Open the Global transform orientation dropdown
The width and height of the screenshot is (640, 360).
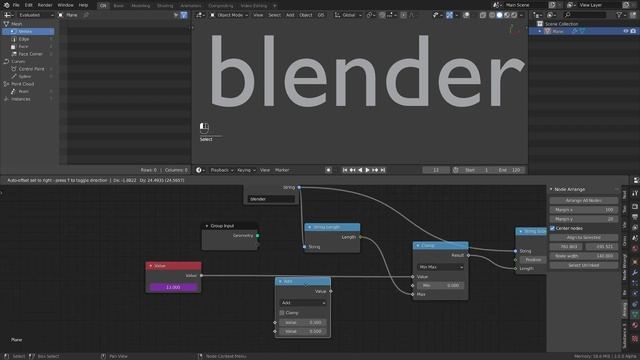pyautogui.click(x=348, y=15)
